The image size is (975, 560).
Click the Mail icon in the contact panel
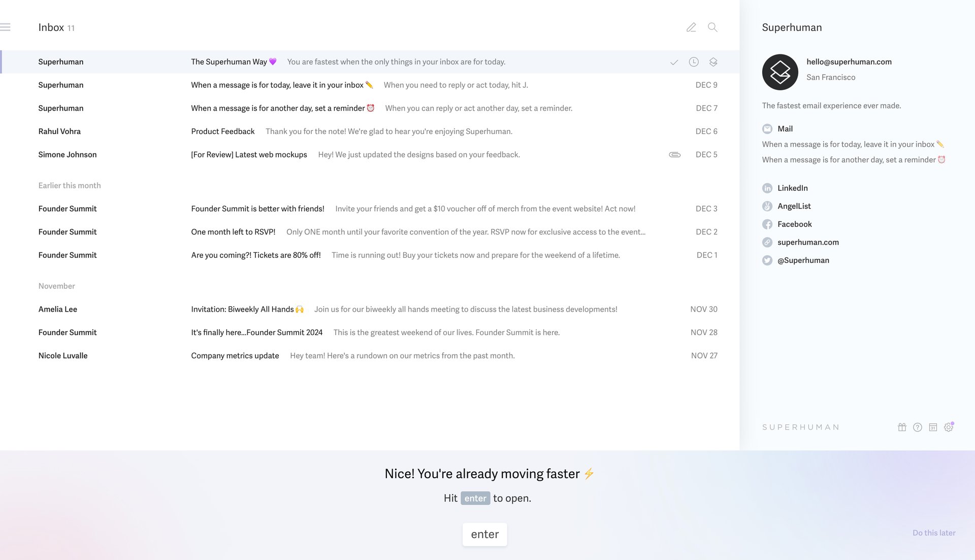(x=767, y=128)
